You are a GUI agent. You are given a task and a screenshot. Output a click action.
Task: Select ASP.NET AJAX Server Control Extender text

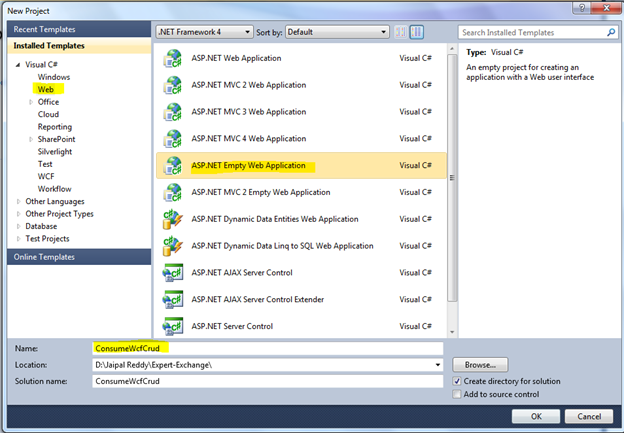[257, 299]
